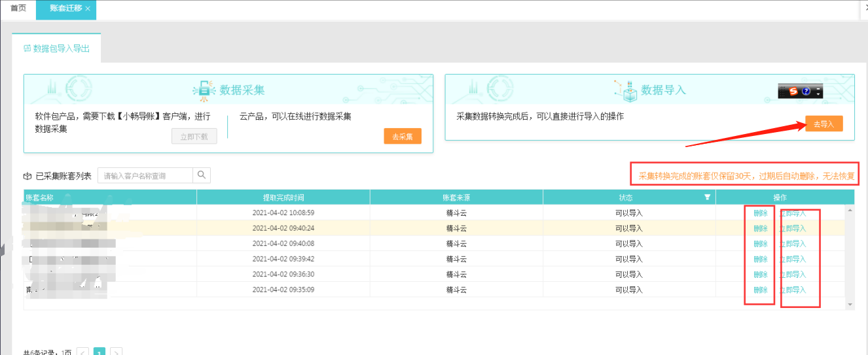Click the 数据采集 lock icon
The width and height of the screenshot is (868, 355).
pos(204,90)
